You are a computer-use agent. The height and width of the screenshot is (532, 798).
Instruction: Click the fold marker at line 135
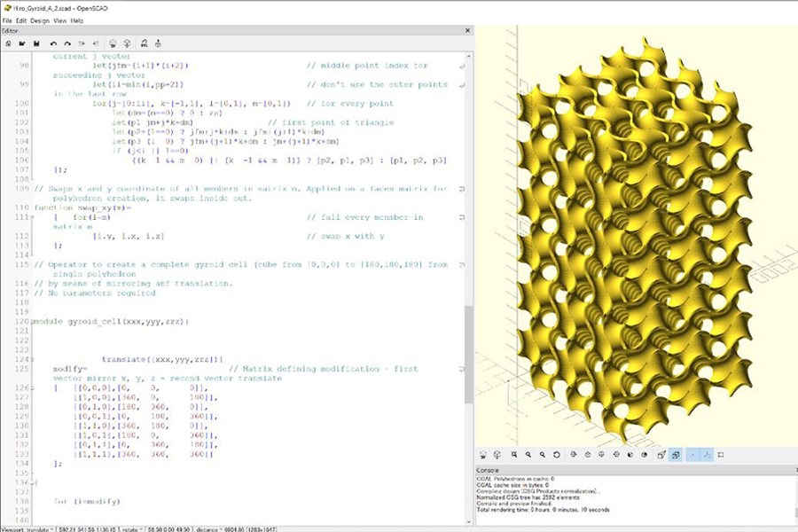coord(33,473)
